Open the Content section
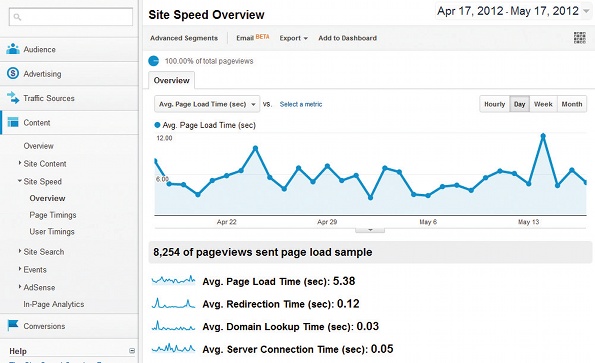 click(69, 123)
